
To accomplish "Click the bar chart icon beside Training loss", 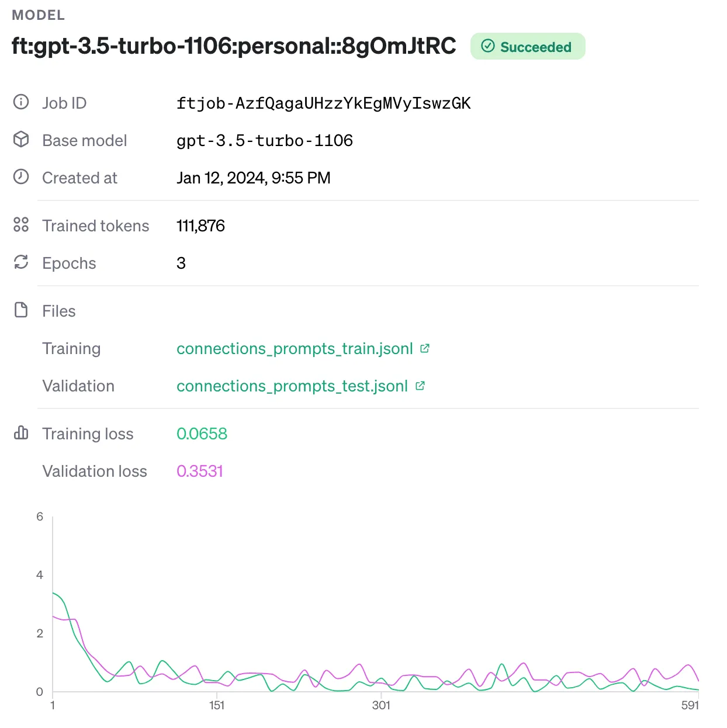I will tap(21, 433).
